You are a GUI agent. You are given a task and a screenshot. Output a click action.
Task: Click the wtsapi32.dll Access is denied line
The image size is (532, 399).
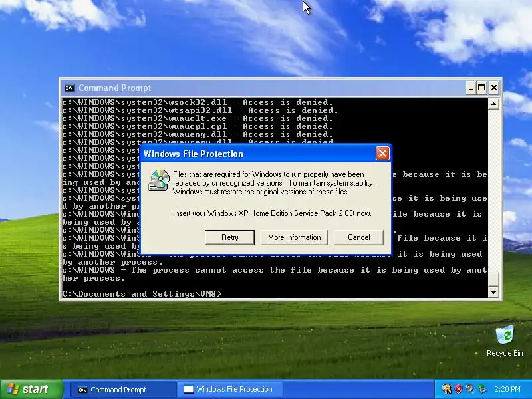pos(200,110)
